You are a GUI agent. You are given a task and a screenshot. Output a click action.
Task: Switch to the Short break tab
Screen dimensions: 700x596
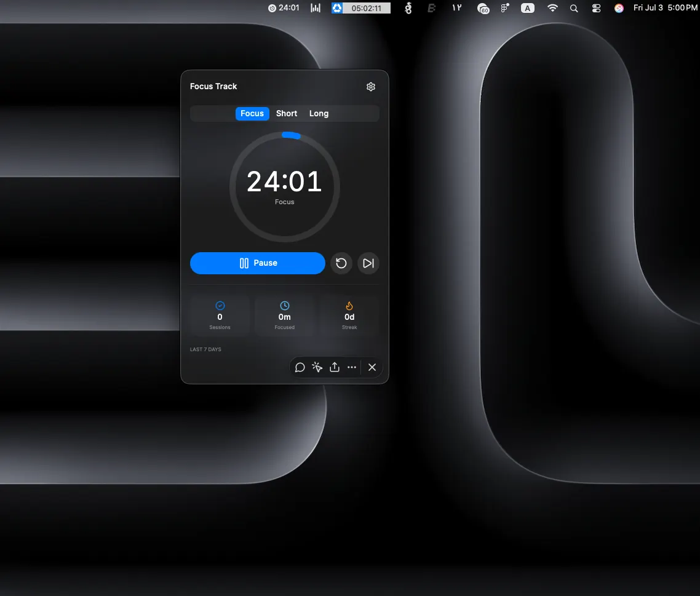tap(287, 113)
